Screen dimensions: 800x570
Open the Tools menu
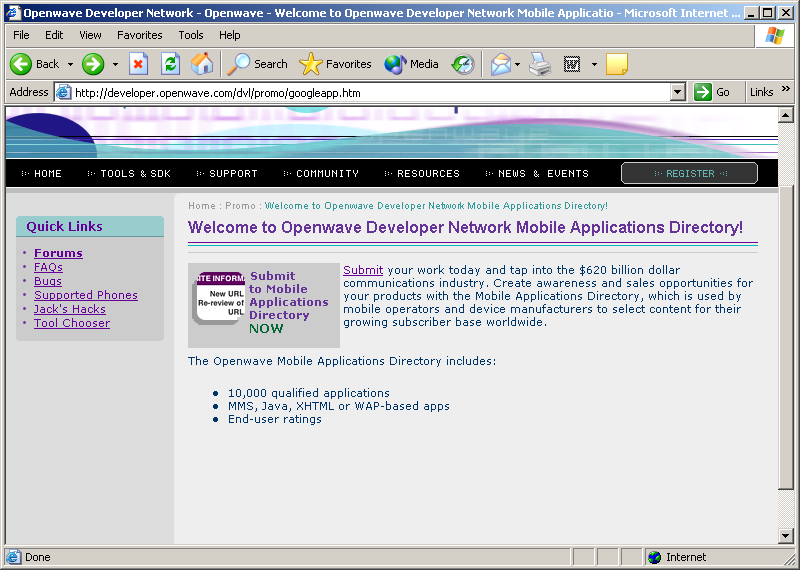tap(191, 35)
